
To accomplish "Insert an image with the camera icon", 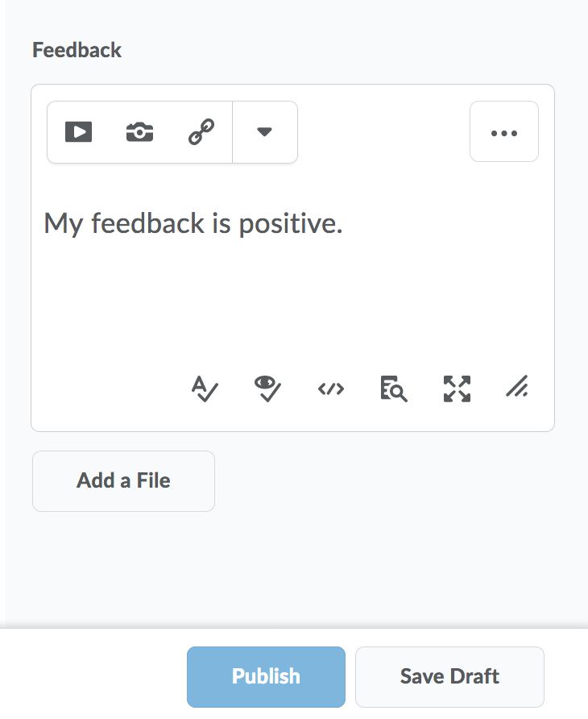I will 139,131.
